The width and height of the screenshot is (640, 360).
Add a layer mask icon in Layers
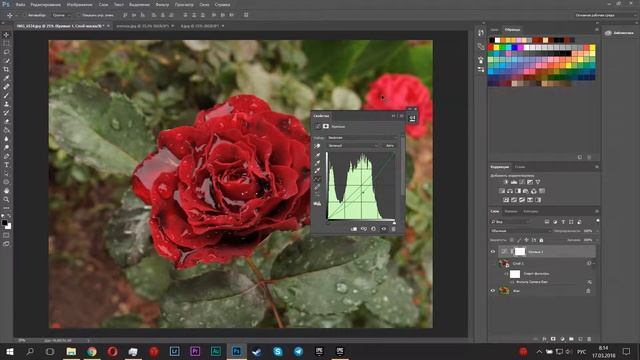553,339
